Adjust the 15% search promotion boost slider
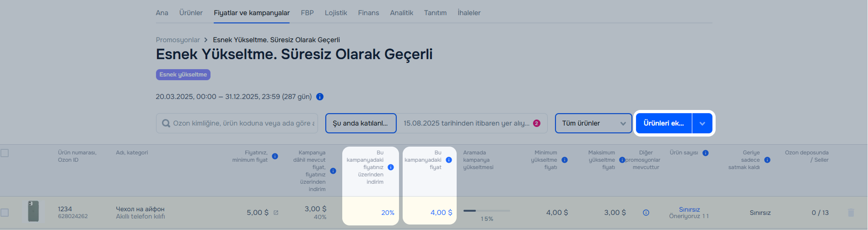Viewport: 868px width, 230px height. [x=486, y=211]
